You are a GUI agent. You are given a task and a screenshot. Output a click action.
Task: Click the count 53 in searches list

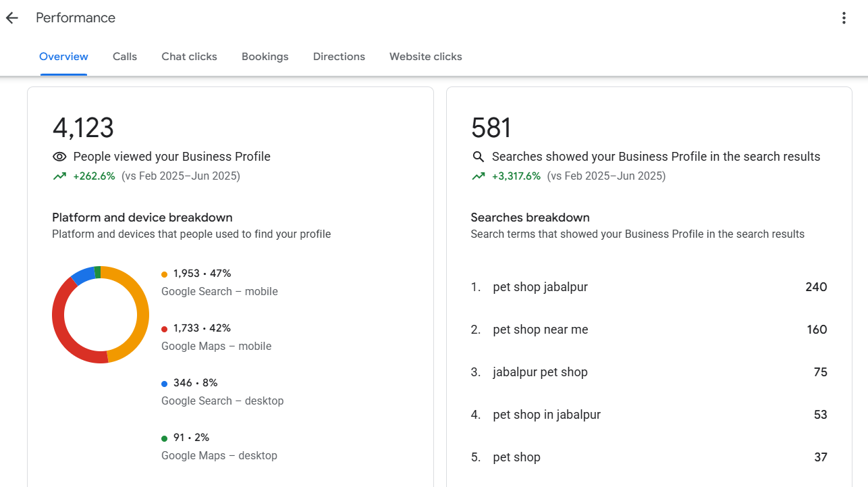(x=820, y=415)
